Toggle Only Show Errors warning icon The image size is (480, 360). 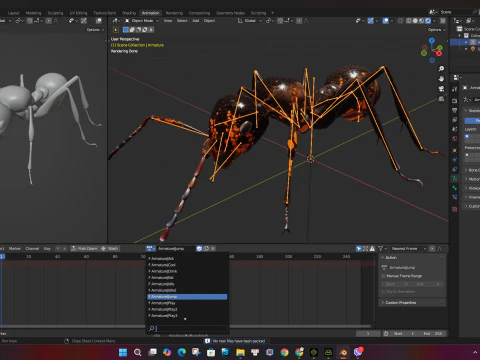coord(372,248)
